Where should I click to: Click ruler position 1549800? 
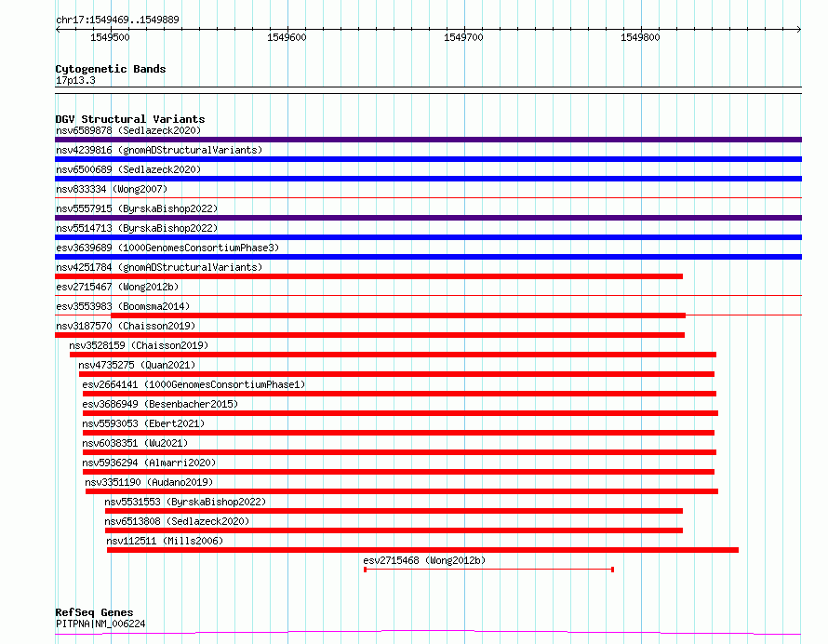pyautogui.click(x=640, y=37)
